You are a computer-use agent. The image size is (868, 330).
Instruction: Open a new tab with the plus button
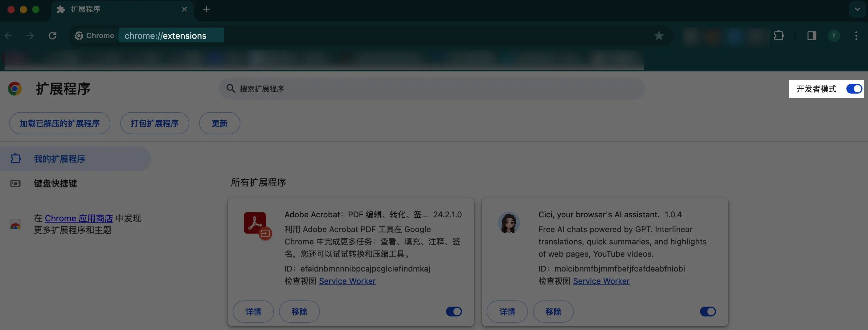coord(207,10)
